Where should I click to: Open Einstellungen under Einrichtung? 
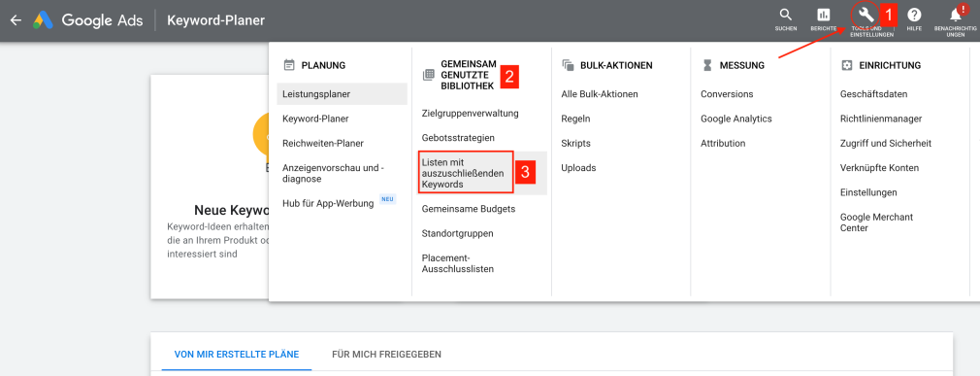tap(868, 192)
